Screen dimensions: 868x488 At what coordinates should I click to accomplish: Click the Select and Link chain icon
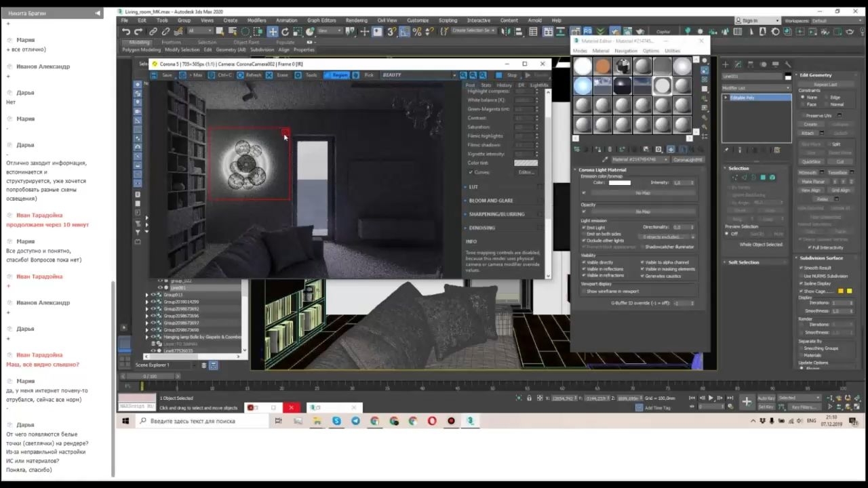(153, 31)
